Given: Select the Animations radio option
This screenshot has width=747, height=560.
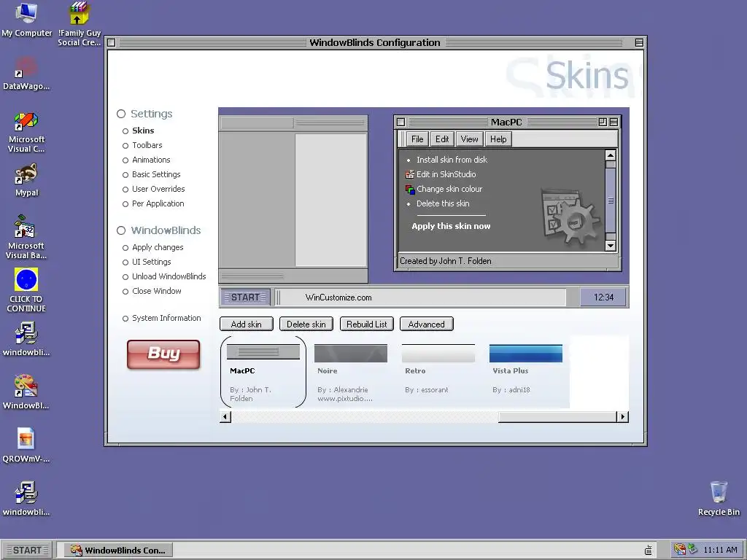Looking at the screenshot, I should point(146,160).
